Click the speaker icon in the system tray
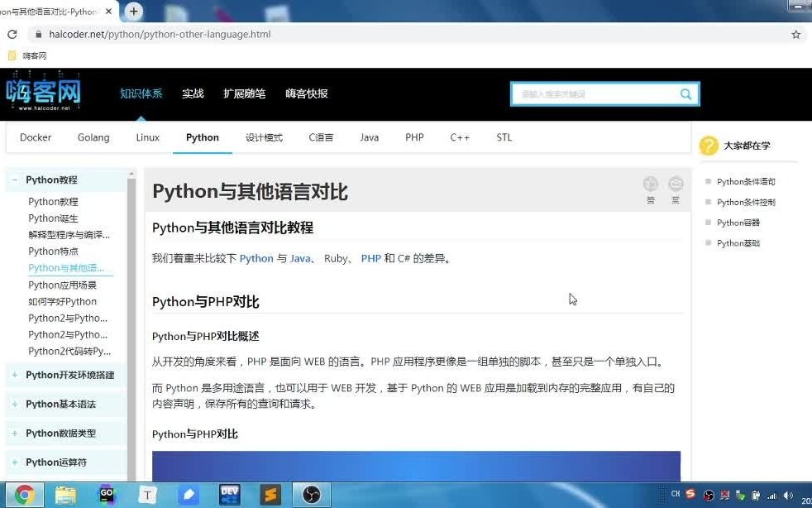This screenshot has height=508, width=812. [x=788, y=495]
